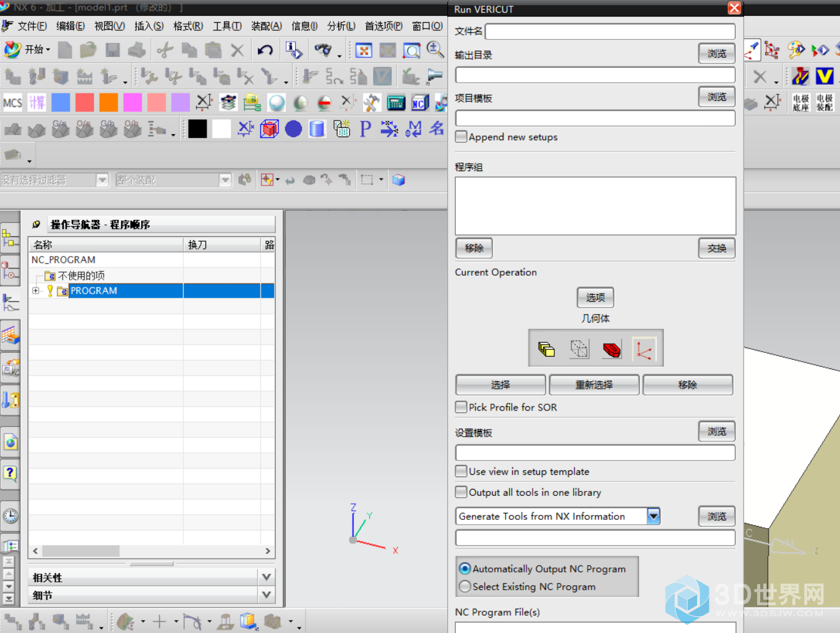
Task: Click the Undo arrow icon
Action: pyautogui.click(x=265, y=50)
